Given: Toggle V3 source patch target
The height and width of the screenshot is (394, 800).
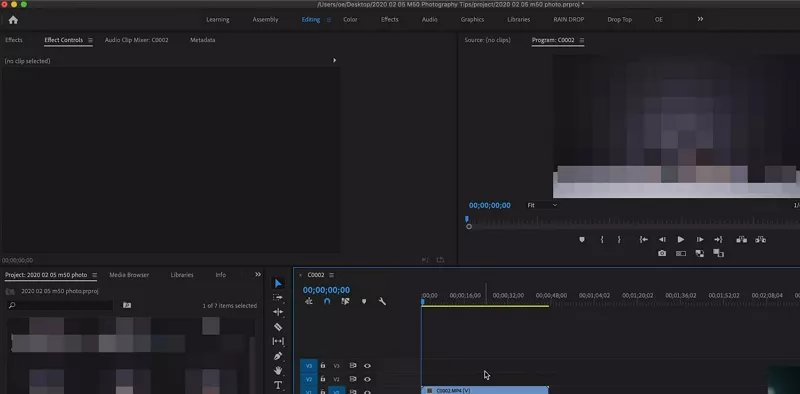Looking at the screenshot, I should (x=309, y=365).
